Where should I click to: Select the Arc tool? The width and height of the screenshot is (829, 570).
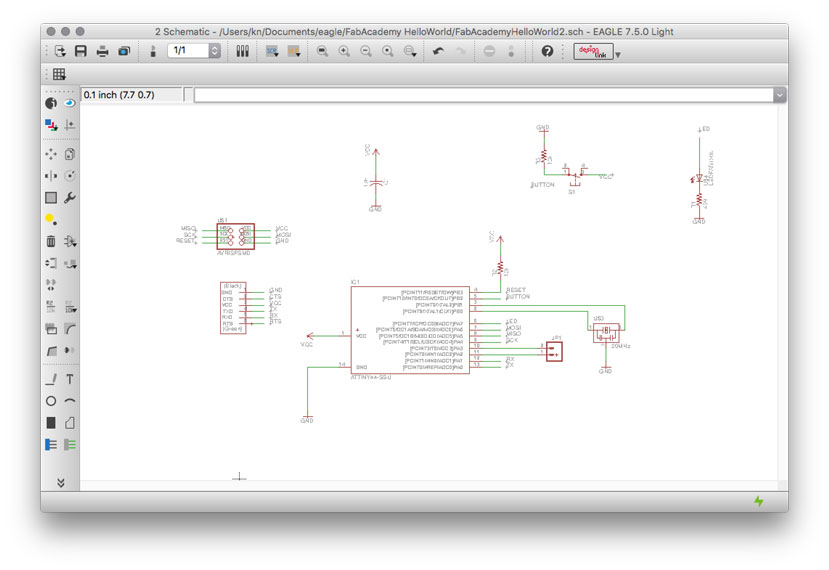coord(70,401)
